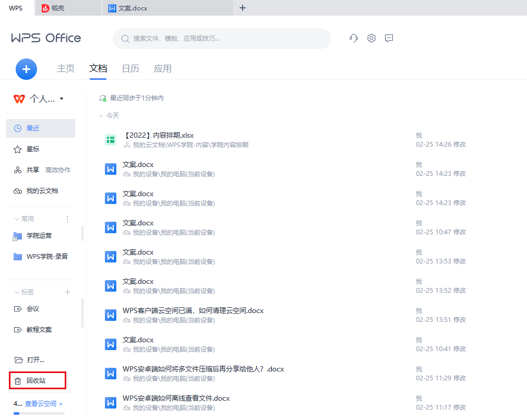Open the 日历 tab
This screenshot has height=420, width=527.
tap(130, 68)
